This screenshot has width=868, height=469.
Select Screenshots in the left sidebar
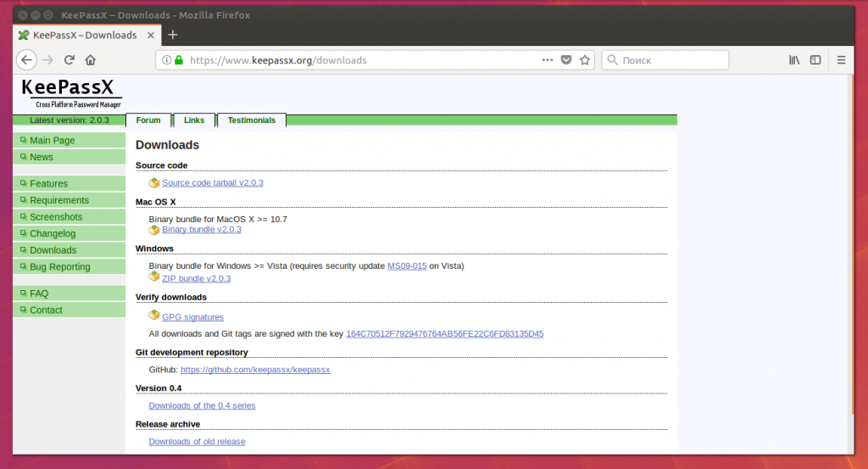click(56, 217)
